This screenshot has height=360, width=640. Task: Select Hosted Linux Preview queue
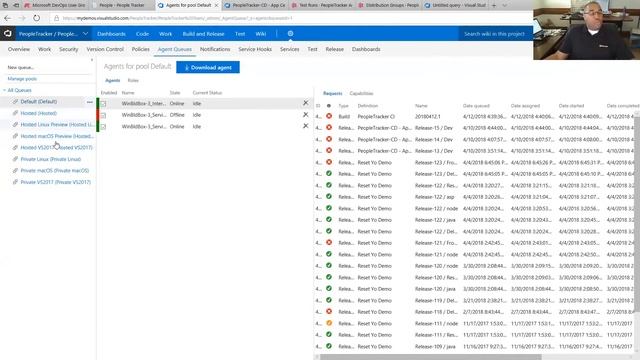point(57,124)
